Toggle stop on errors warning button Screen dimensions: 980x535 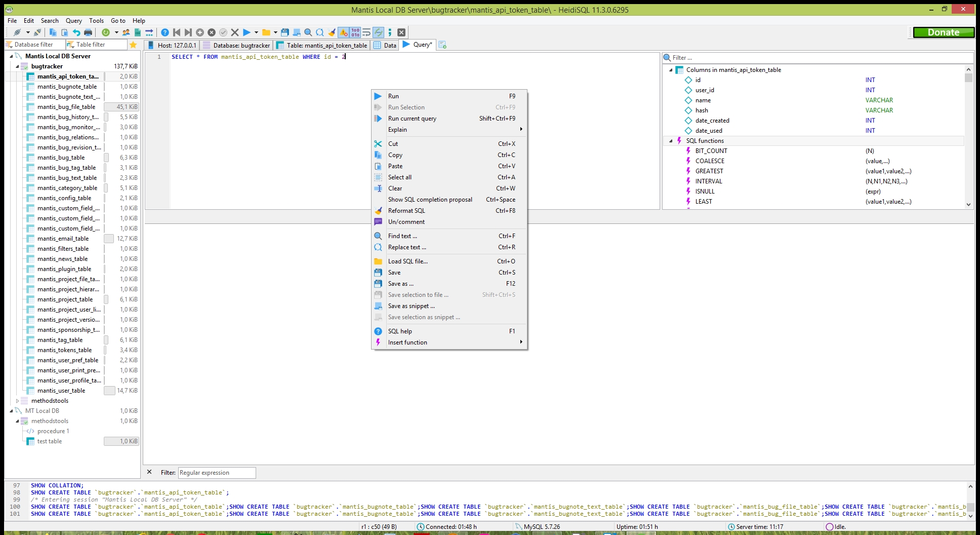(344, 32)
